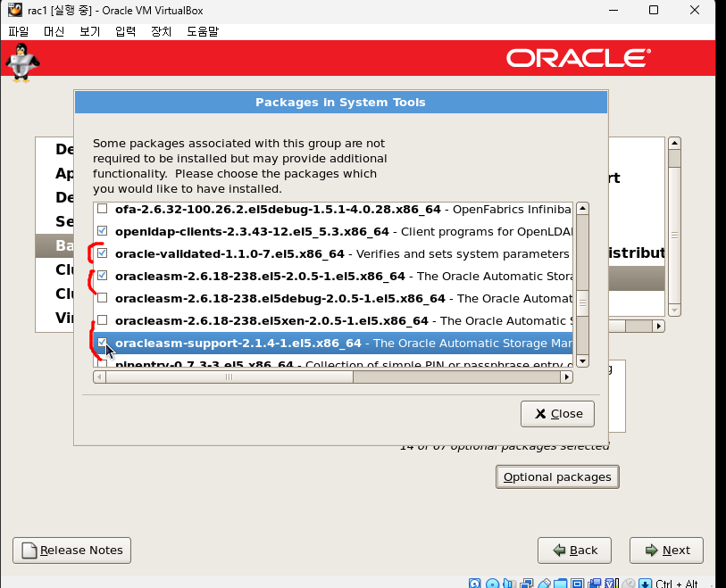Screen dimensions: 726x588
Task: Click the keyboard capture arrow icon
Action: coord(645,584)
